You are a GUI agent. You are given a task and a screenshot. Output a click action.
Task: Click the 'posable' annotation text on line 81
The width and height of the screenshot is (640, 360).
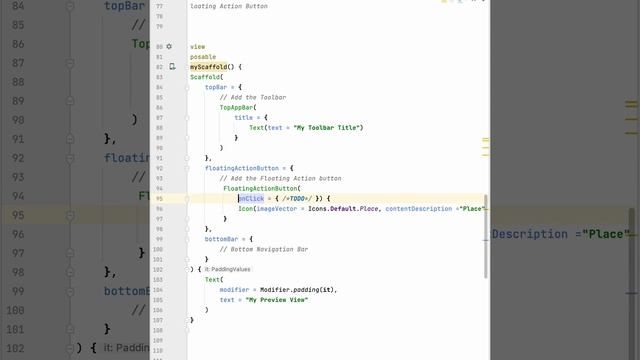point(203,57)
